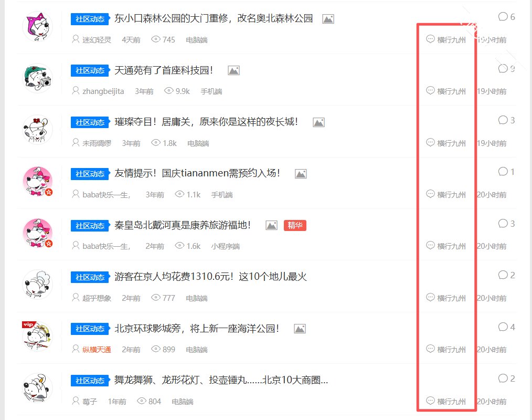The image size is (532, 420).
Task: Open comment bubble icon for 游客在京人均花费 post
Action: (503, 275)
